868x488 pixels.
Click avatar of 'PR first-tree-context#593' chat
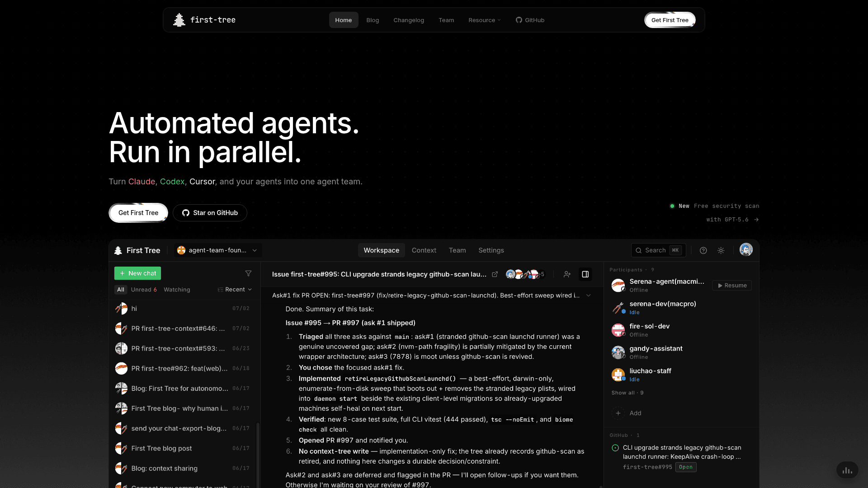(121, 348)
